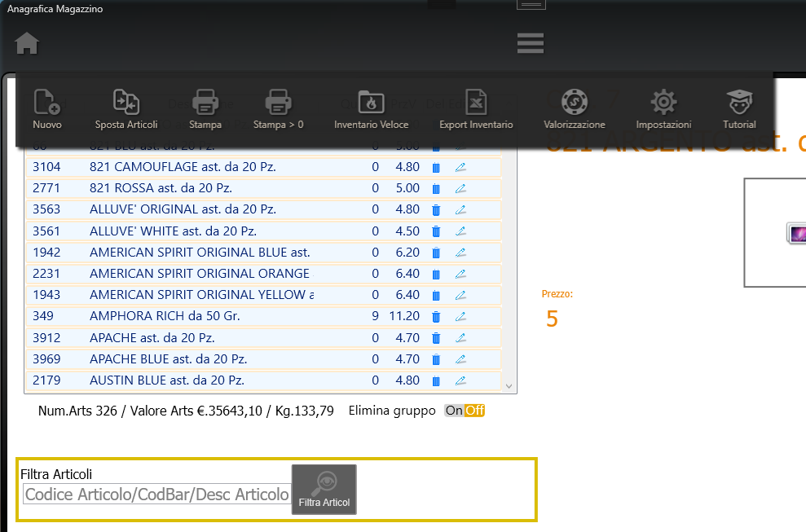
Task: Click the price 11.20 cell
Action: pyautogui.click(x=404, y=316)
